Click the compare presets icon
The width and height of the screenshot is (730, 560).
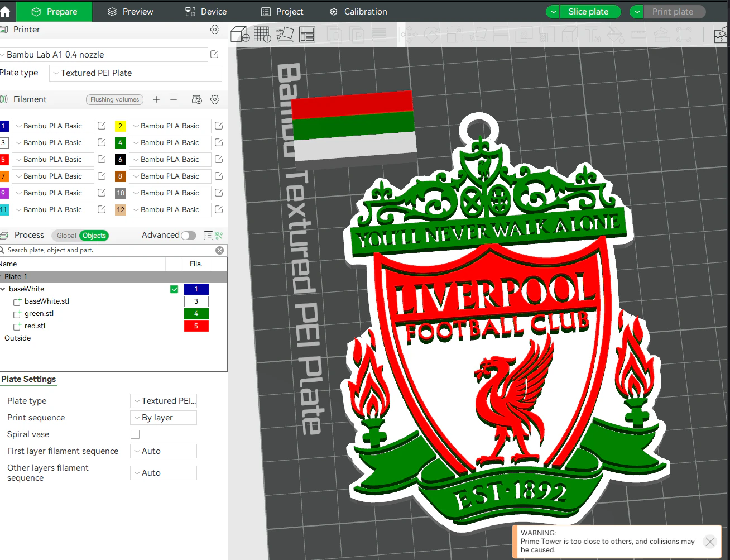click(219, 236)
